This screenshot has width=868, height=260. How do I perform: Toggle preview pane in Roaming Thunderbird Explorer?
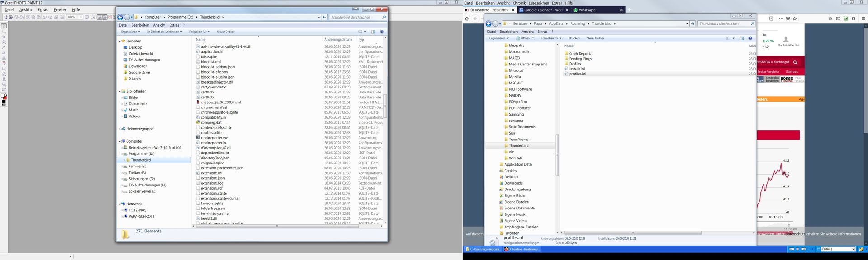pyautogui.click(x=741, y=38)
